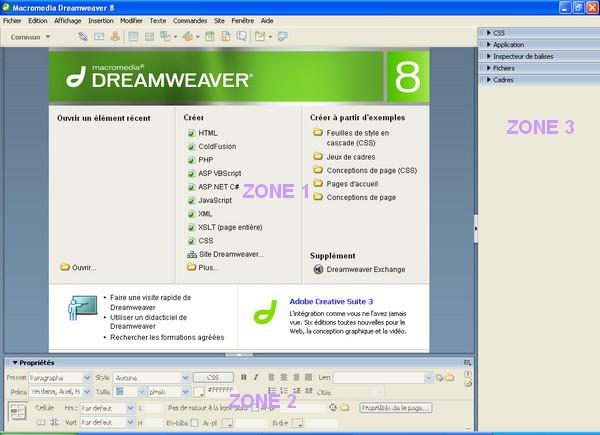The image size is (600, 435).
Task: Click the unordered list icon
Action: [x=272, y=391]
